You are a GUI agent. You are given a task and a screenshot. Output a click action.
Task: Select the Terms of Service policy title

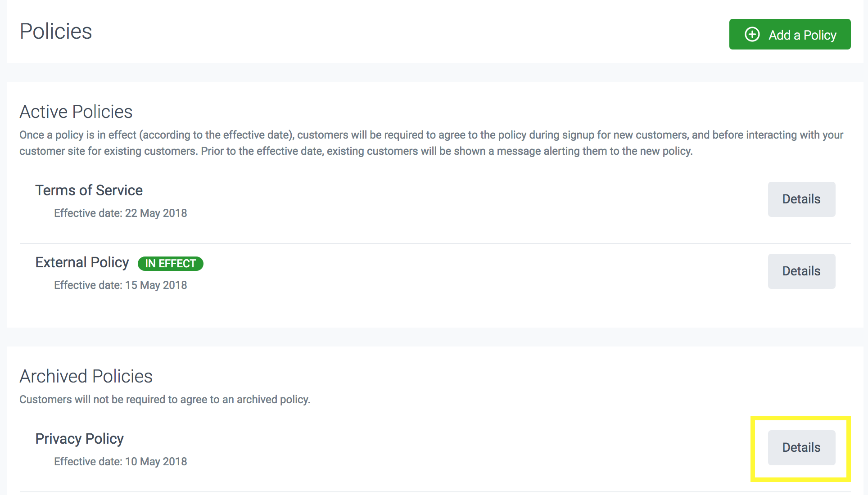coord(89,190)
